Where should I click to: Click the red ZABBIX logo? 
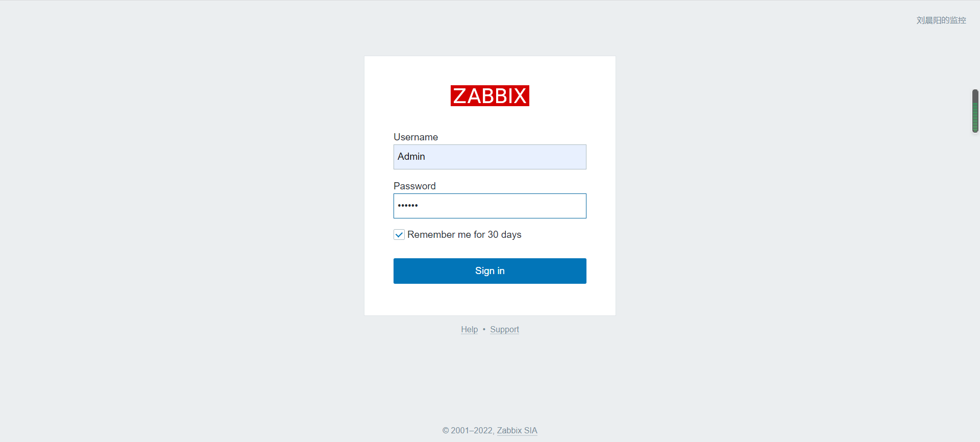pos(489,96)
